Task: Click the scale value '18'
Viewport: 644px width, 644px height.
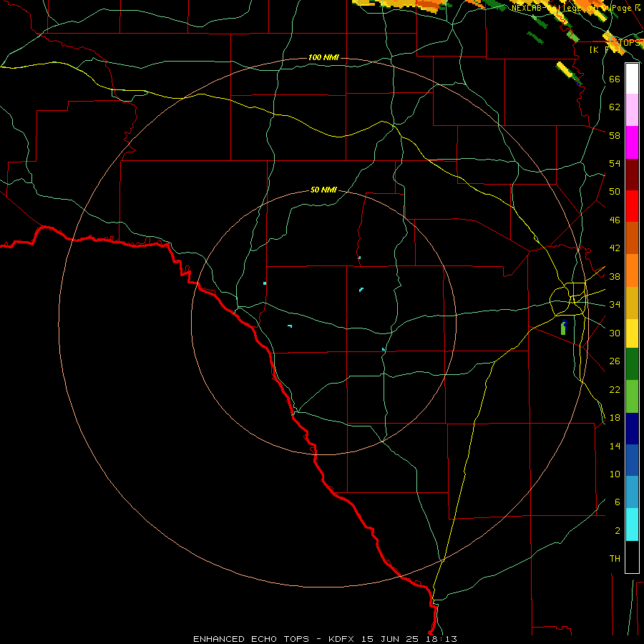Action: pos(615,418)
